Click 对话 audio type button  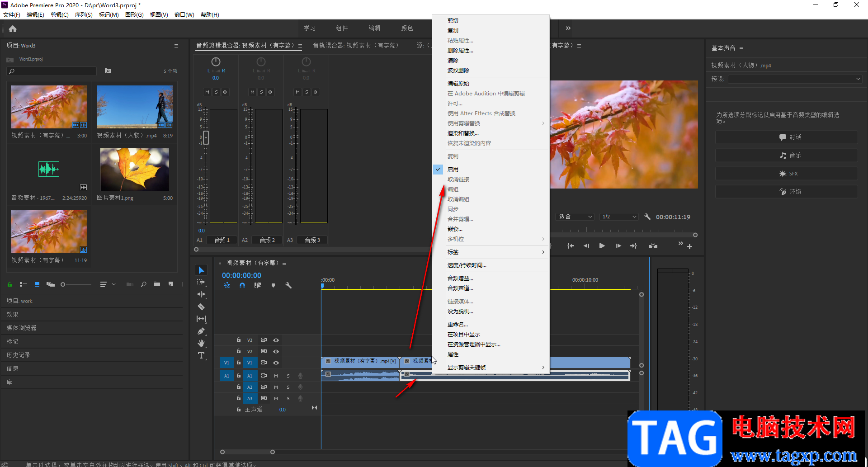coord(786,137)
